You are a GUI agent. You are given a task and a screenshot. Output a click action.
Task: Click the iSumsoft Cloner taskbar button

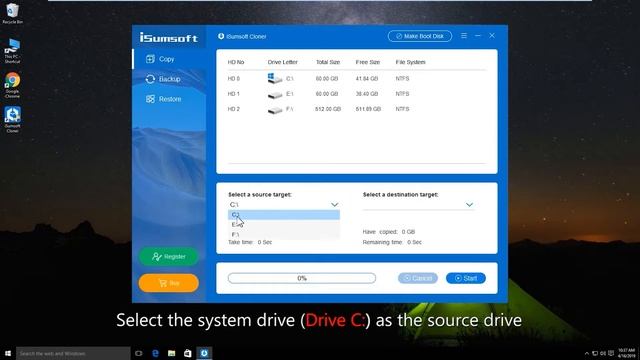click(204, 353)
